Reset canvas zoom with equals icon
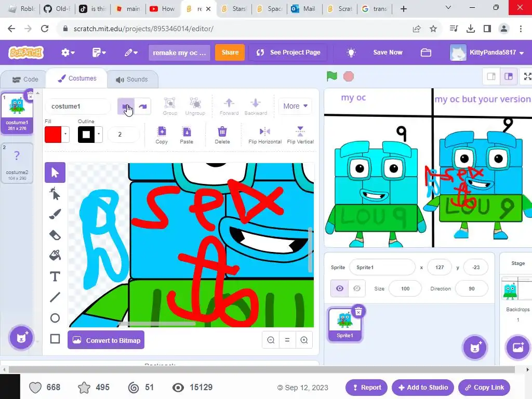Screen dimensions: 532x399 tap(287, 340)
